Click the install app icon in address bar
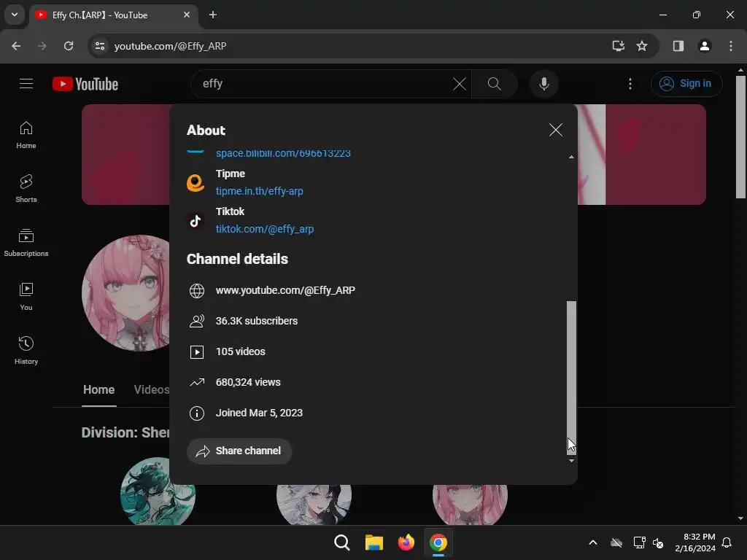This screenshot has height=560, width=747. click(618, 46)
